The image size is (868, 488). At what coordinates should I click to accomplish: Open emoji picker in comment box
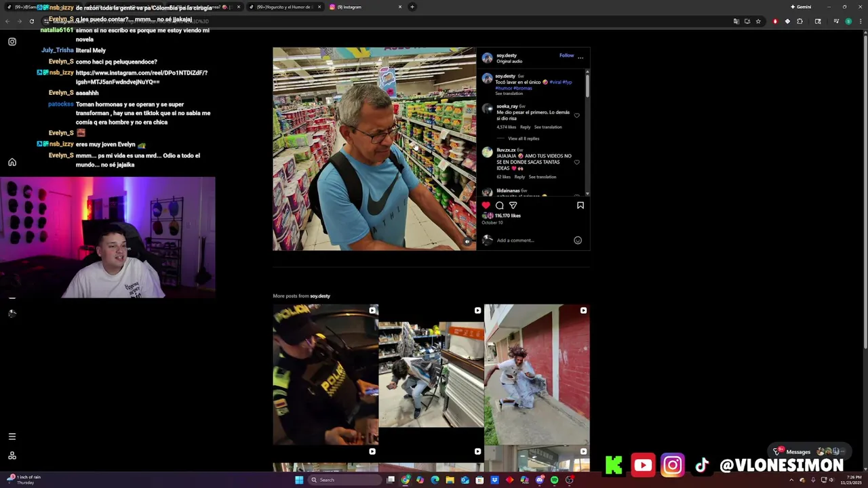pos(578,240)
